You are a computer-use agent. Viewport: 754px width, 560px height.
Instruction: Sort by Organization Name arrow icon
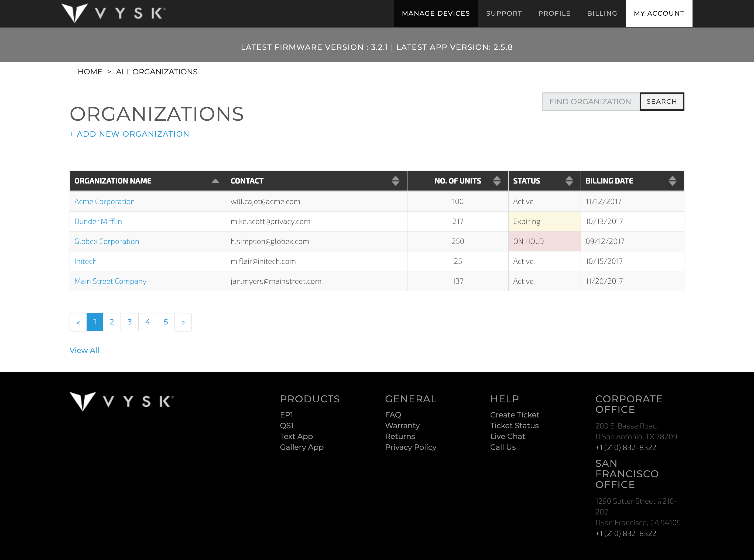(215, 181)
